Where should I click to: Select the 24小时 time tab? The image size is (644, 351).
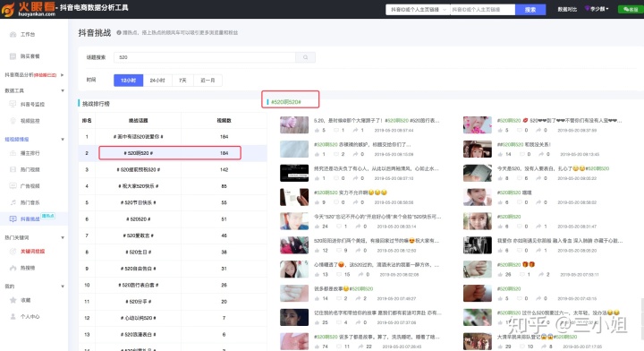tap(157, 81)
